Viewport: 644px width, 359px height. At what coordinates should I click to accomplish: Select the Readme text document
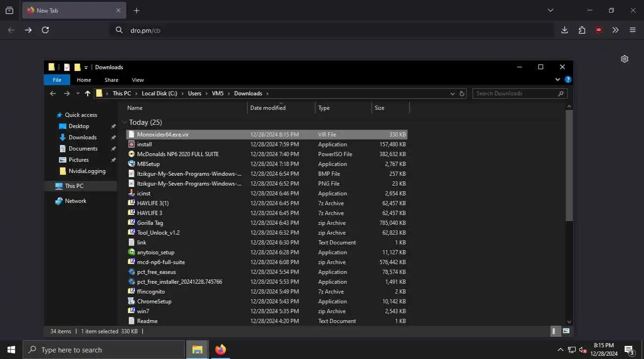267,321
